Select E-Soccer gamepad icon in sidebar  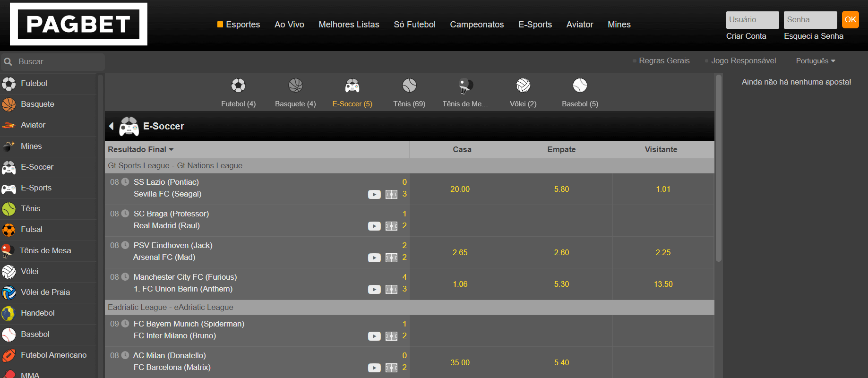coord(9,167)
